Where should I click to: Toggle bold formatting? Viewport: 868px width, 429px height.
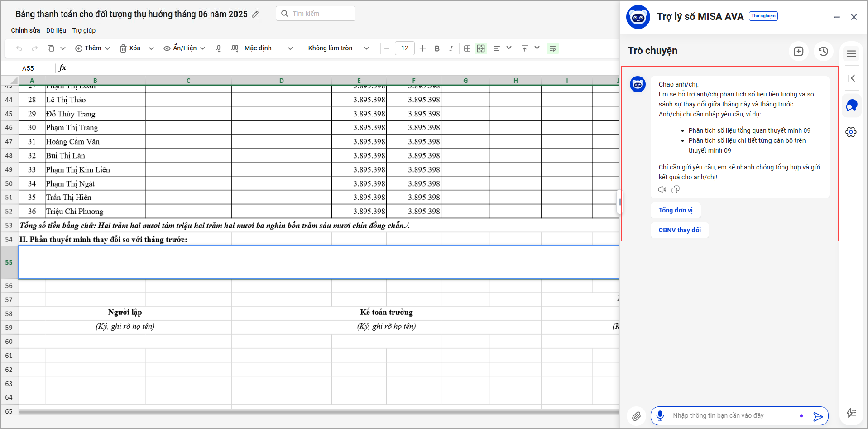437,48
